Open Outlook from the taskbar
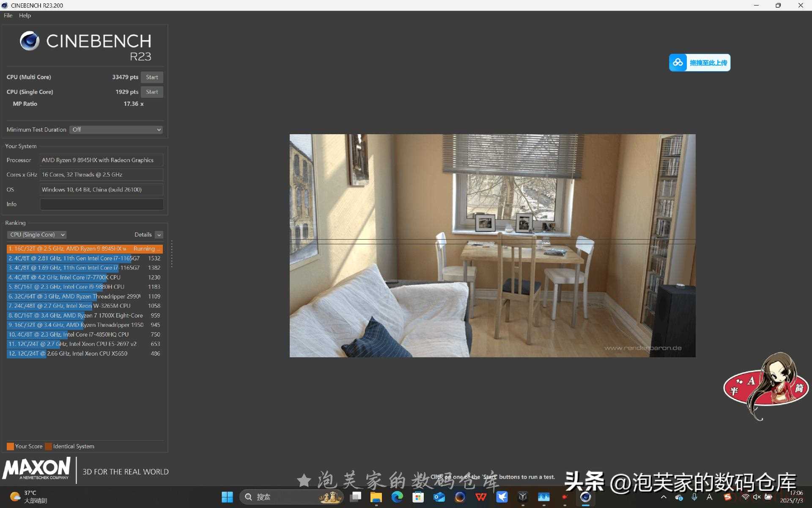 click(x=439, y=497)
